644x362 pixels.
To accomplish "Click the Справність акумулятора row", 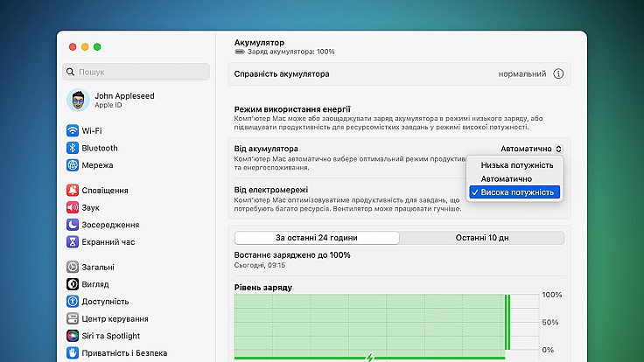I will [399, 73].
